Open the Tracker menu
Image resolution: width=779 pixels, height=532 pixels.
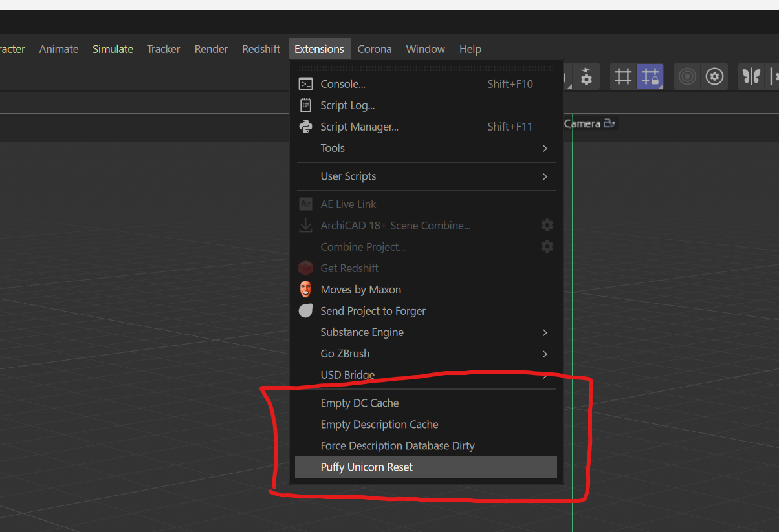tap(164, 49)
